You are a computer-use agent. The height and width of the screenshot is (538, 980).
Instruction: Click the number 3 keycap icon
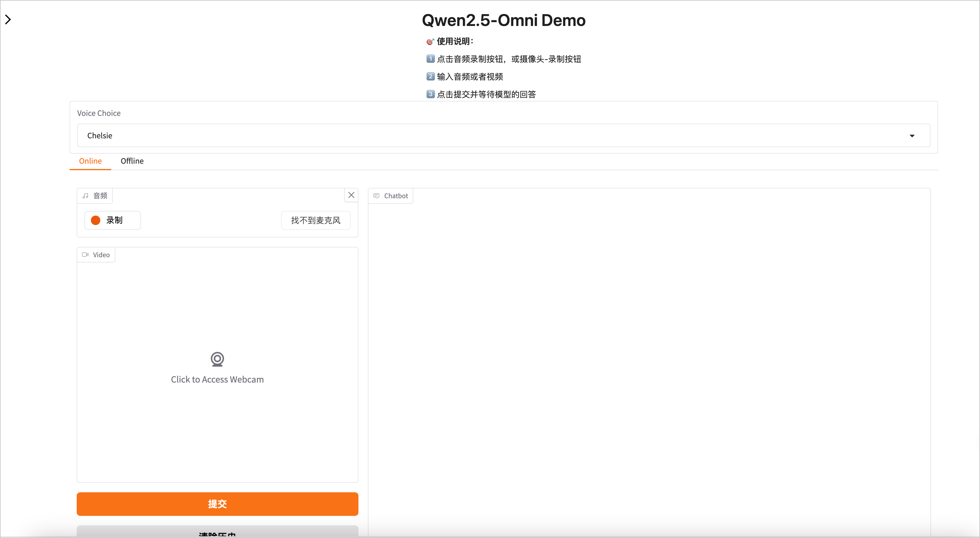[x=430, y=94]
